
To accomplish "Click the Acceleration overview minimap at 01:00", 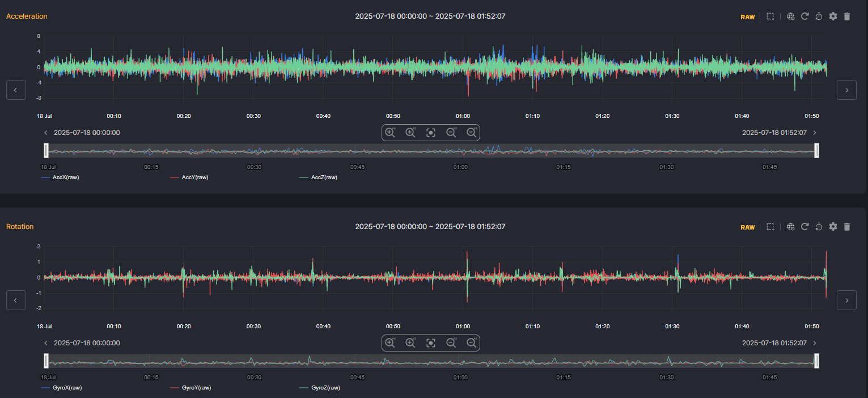I will click(460, 151).
